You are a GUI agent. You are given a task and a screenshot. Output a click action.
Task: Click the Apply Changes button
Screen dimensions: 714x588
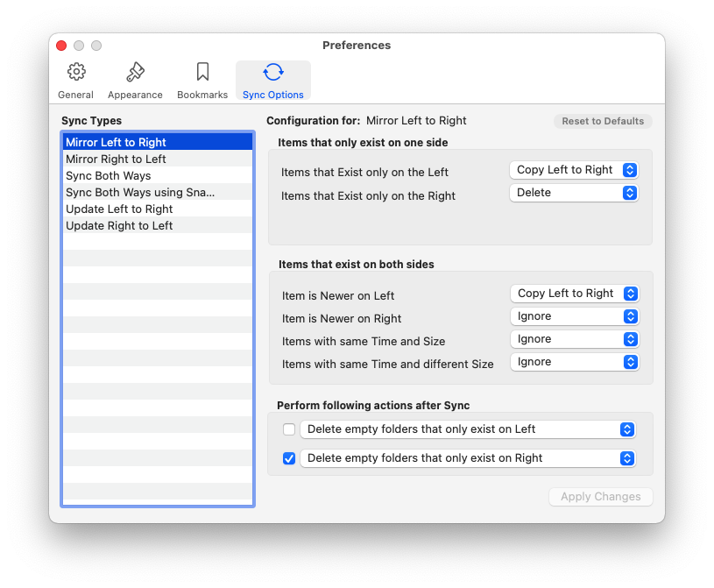click(x=600, y=497)
